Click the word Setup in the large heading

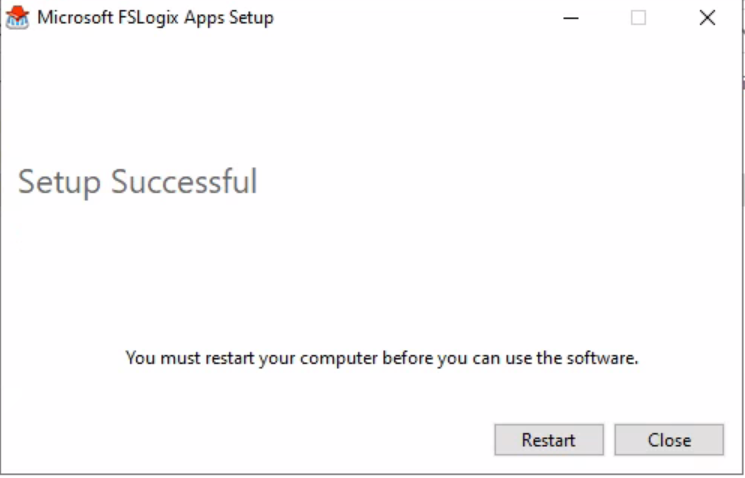tap(59, 182)
